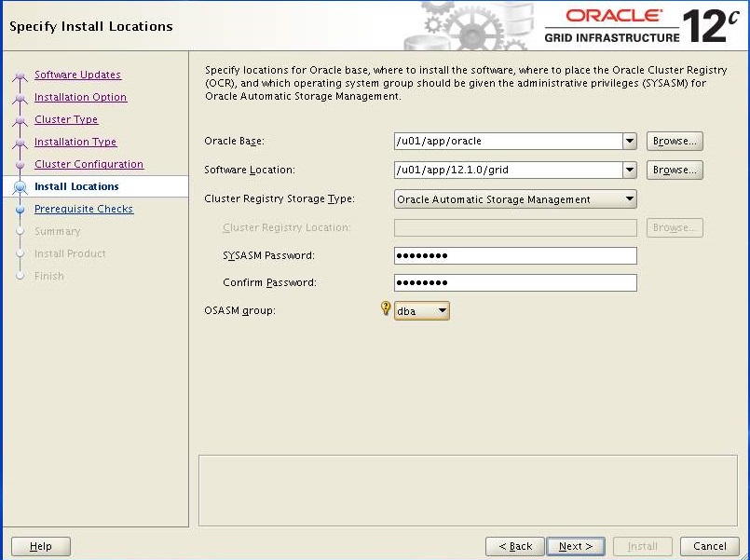Click the Oracle Base path field
The height and width of the screenshot is (560, 750).
pyautogui.click(x=509, y=141)
